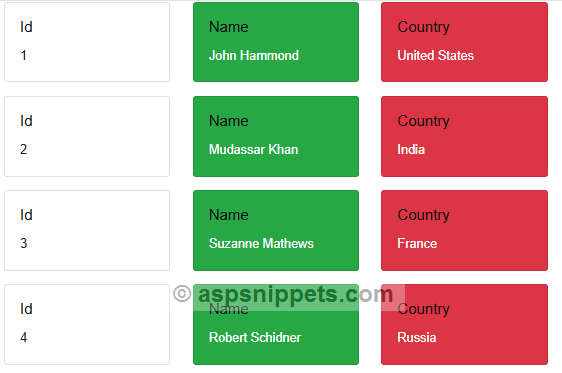Viewport: 562px width, 373px height.
Task: Click the 'Name' heading above John Hammond
Action: [x=229, y=27]
